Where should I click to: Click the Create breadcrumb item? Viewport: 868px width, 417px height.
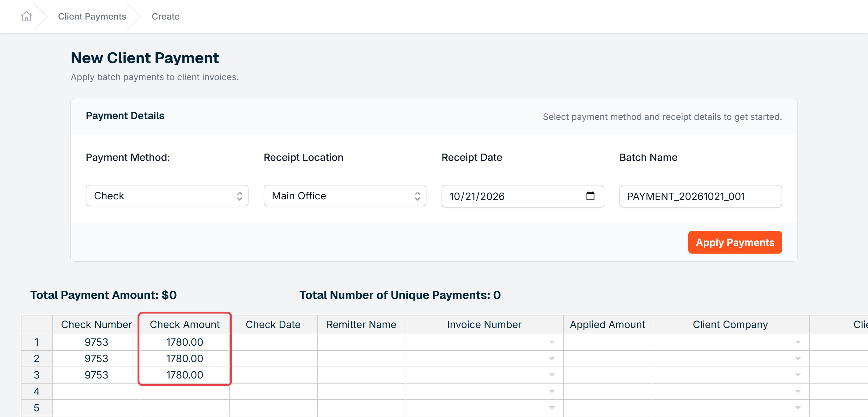point(166,16)
